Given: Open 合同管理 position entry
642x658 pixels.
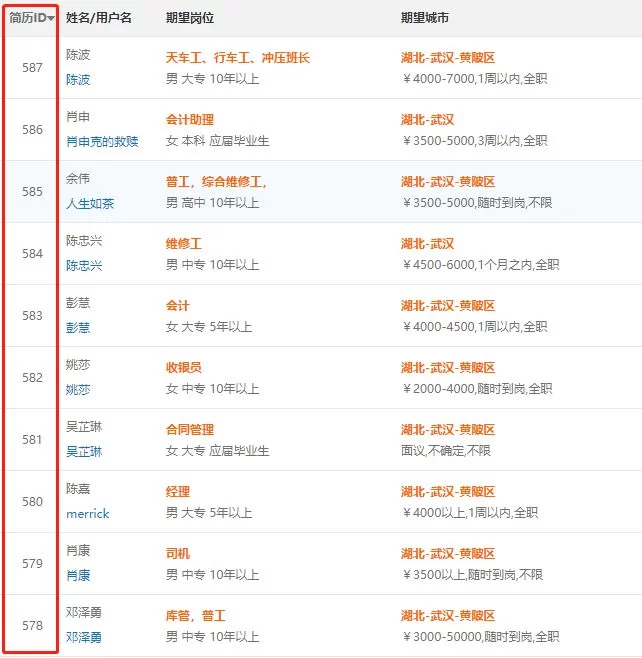Looking at the screenshot, I should tap(189, 430).
